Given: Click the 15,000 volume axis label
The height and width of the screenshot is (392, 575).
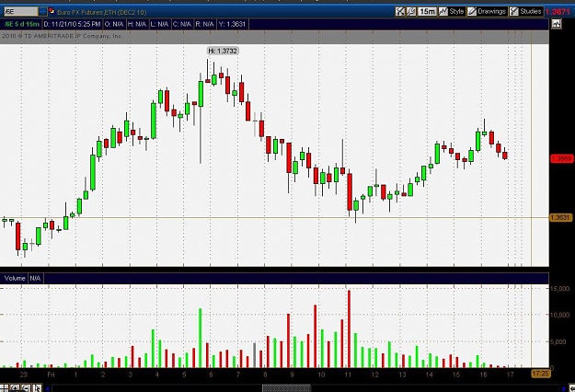Looking at the screenshot, I should (x=559, y=289).
